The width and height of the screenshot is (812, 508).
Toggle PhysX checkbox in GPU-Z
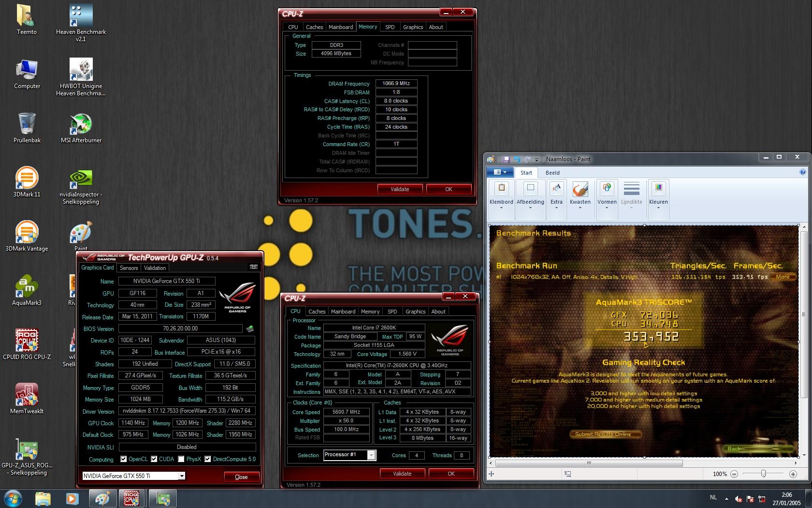[181, 459]
